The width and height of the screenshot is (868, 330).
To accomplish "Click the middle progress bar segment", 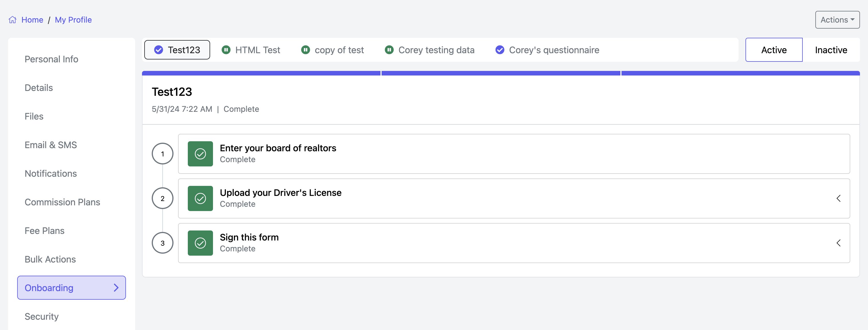I will click(x=501, y=73).
